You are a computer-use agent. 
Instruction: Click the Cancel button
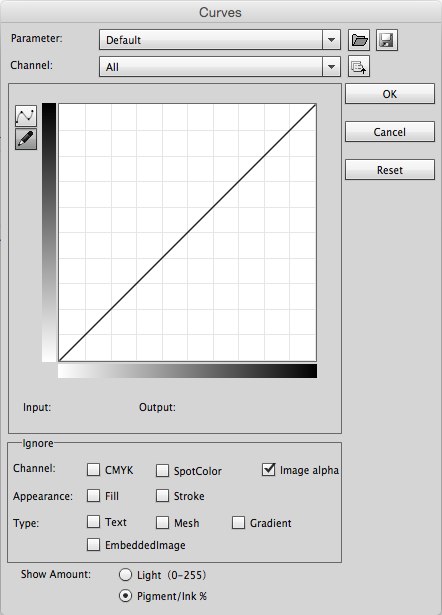pos(390,132)
